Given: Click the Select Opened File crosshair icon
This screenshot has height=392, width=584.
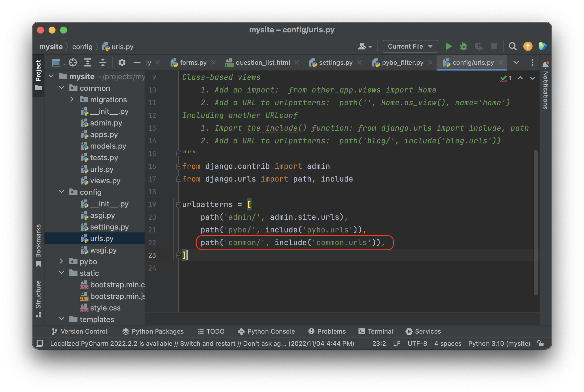Looking at the screenshot, I should [73, 62].
